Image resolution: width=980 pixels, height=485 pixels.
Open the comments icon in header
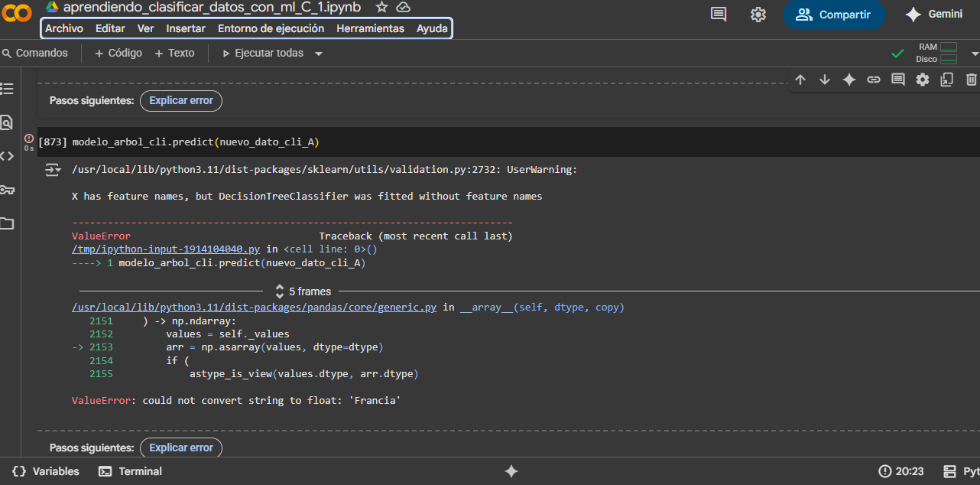[x=719, y=15]
